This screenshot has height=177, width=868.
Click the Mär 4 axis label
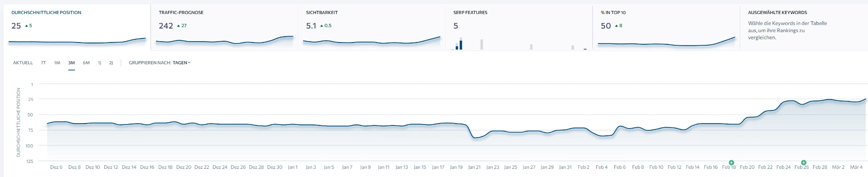(857, 167)
